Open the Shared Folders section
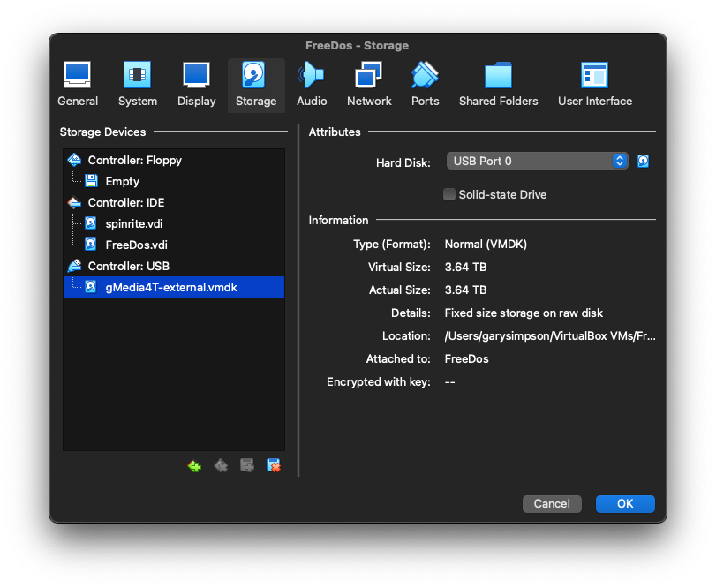This screenshot has width=716, height=588. [498, 85]
